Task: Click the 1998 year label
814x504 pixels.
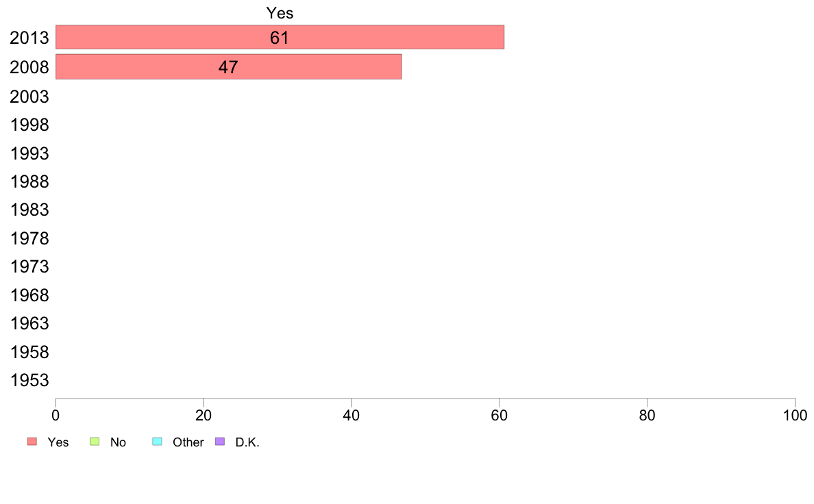Action: (x=29, y=125)
